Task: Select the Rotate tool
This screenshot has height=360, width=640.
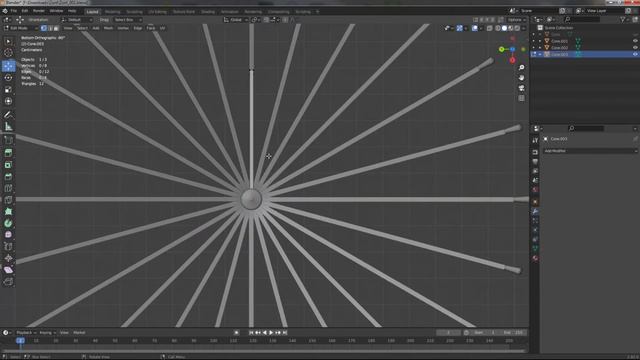Action: pyautogui.click(x=8, y=78)
